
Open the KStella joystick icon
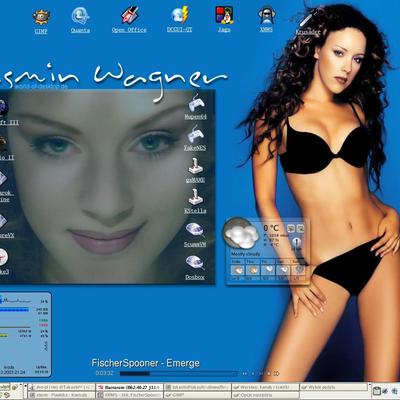point(195,201)
